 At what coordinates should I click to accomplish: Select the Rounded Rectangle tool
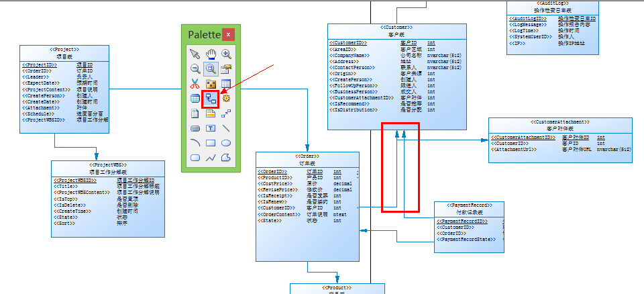point(195,158)
